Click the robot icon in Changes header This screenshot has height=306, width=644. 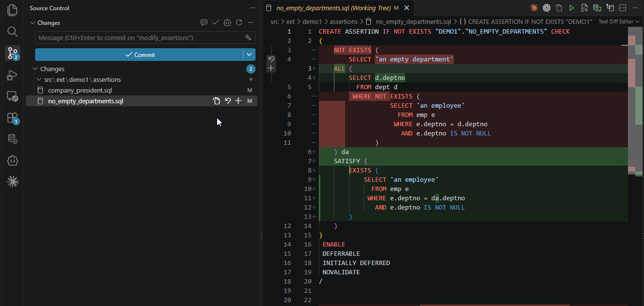[227, 22]
